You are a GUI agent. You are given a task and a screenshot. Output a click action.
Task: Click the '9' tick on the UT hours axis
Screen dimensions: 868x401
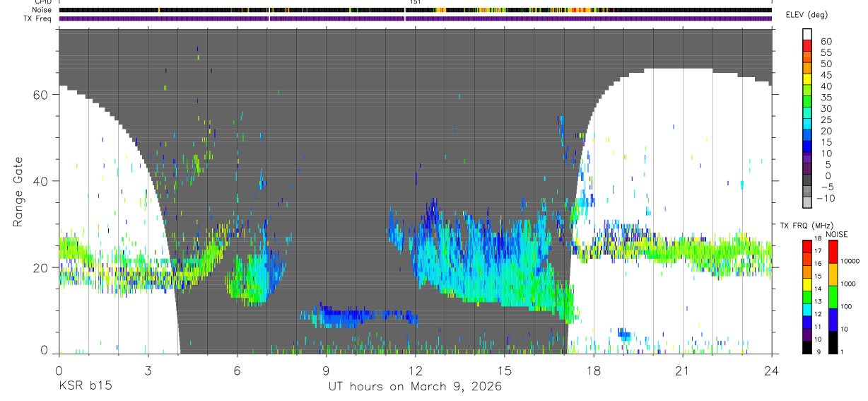[x=326, y=370]
